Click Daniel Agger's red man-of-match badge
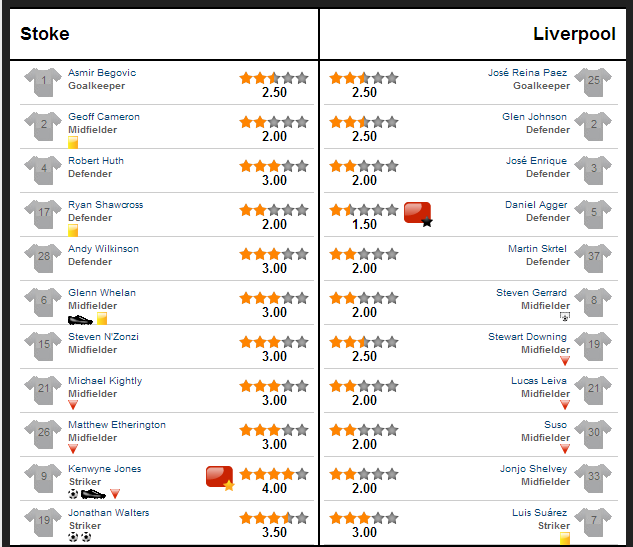Image resolution: width=633 pixels, height=547 pixels. coord(418,214)
